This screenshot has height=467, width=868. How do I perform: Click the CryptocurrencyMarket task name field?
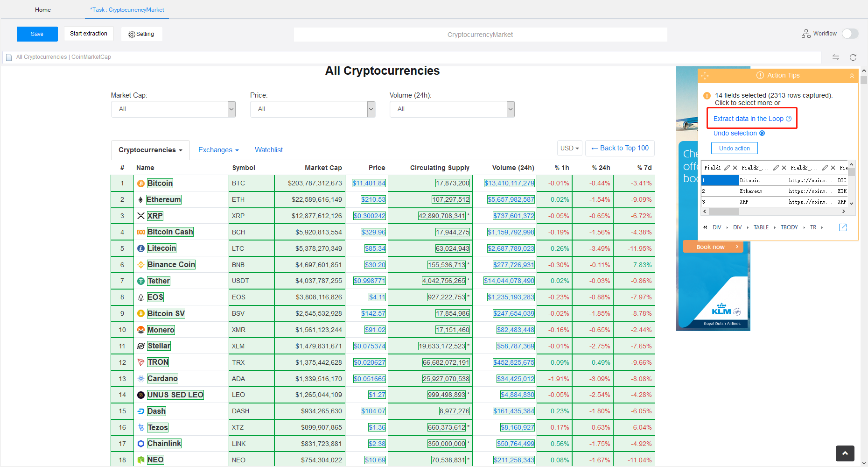pyautogui.click(x=480, y=35)
